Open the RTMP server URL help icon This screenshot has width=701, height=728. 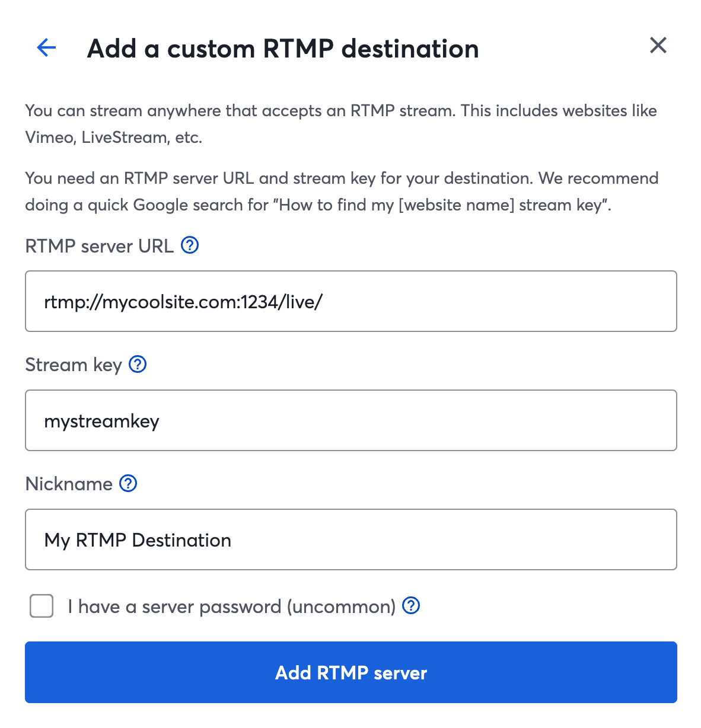point(189,244)
